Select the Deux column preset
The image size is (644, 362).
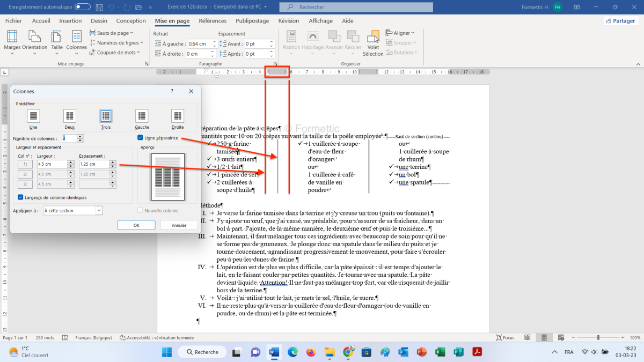pyautogui.click(x=70, y=116)
